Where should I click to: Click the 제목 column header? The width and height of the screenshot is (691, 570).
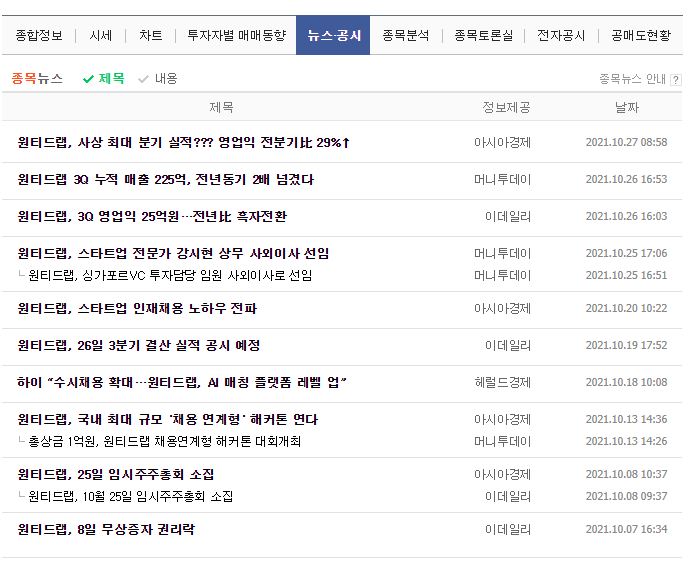coord(221,107)
